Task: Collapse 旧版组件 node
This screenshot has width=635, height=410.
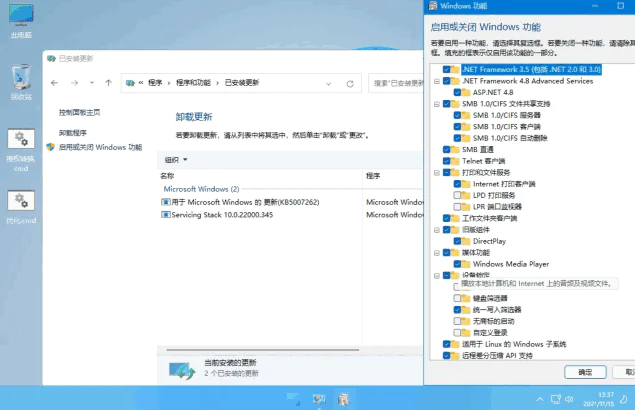Action: point(437,230)
